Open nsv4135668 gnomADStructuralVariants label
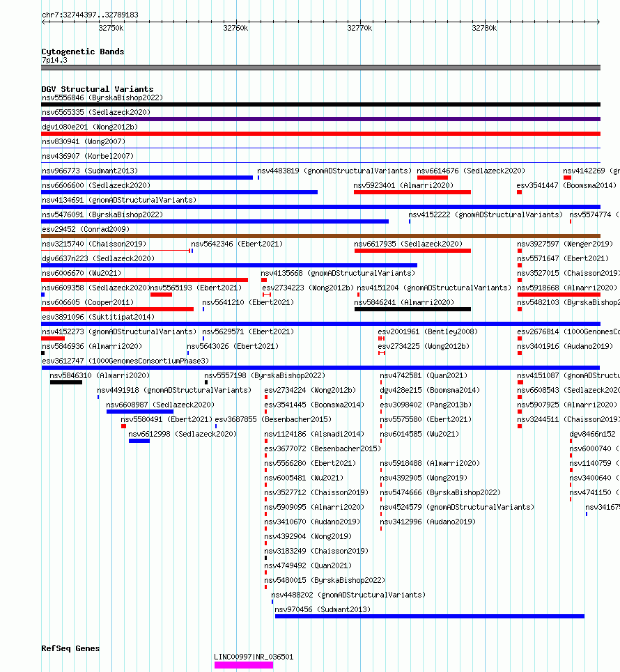This screenshot has height=672, width=620. [337, 273]
